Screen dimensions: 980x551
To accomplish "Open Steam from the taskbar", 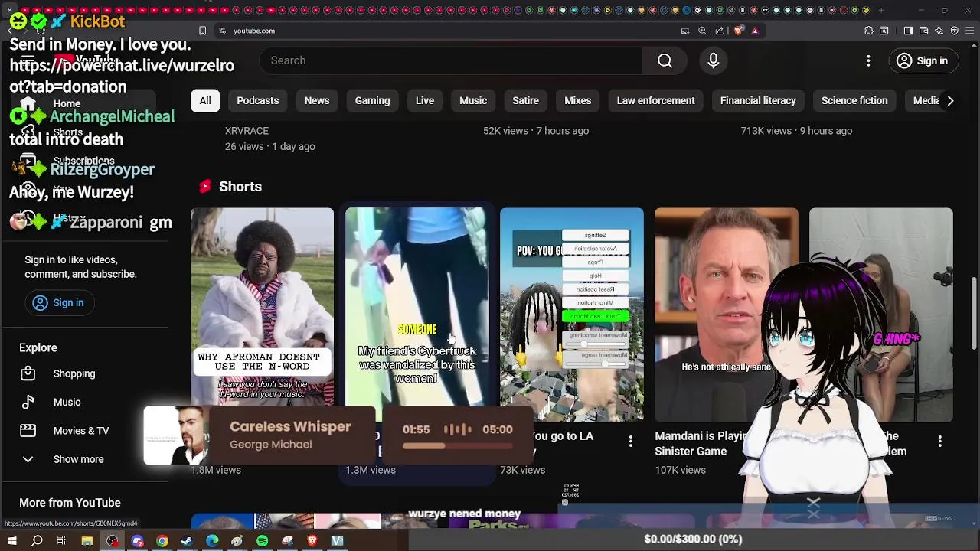I will (187, 541).
